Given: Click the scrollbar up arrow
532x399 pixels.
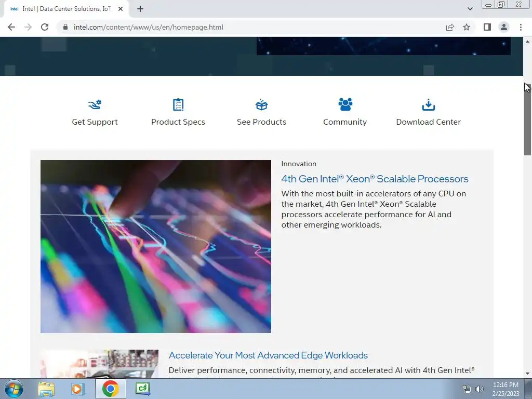Looking at the screenshot, I should (x=528, y=42).
